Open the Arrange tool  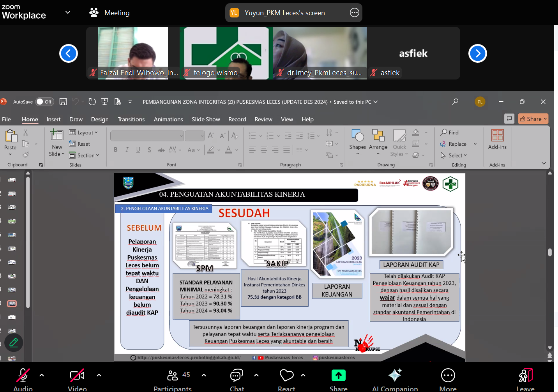point(378,136)
